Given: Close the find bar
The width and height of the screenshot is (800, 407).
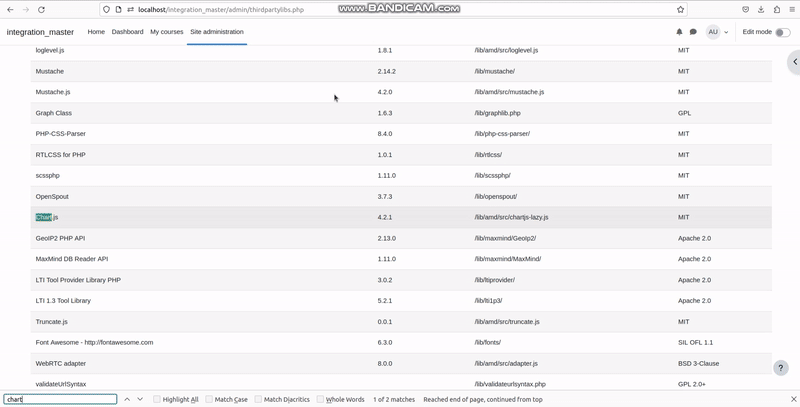Looking at the screenshot, I should click(x=793, y=399).
